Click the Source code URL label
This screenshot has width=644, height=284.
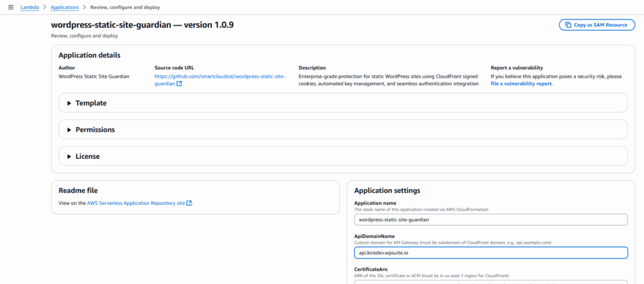coord(174,68)
